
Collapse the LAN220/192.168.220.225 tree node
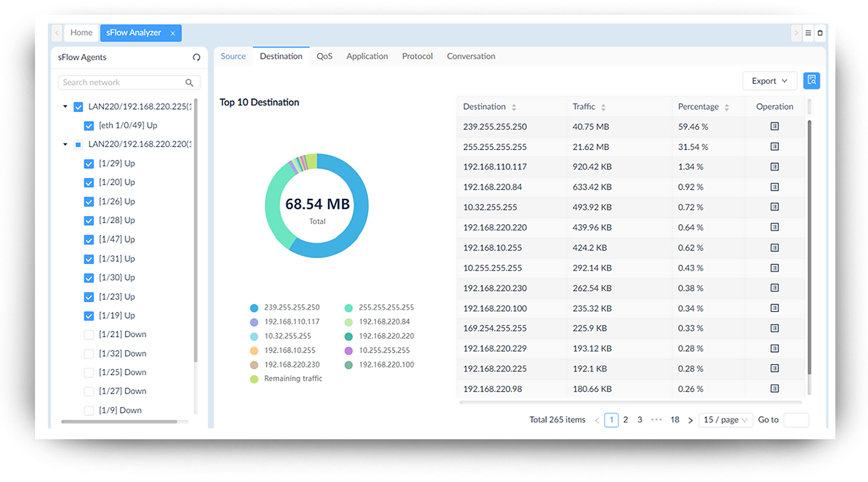(x=65, y=107)
